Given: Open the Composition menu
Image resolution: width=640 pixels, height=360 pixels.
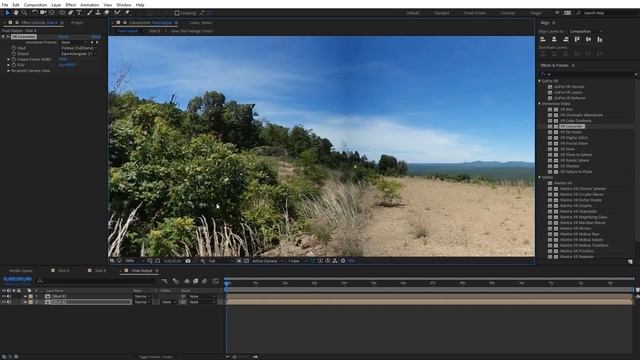Looking at the screenshot, I should tap(36, 5).
